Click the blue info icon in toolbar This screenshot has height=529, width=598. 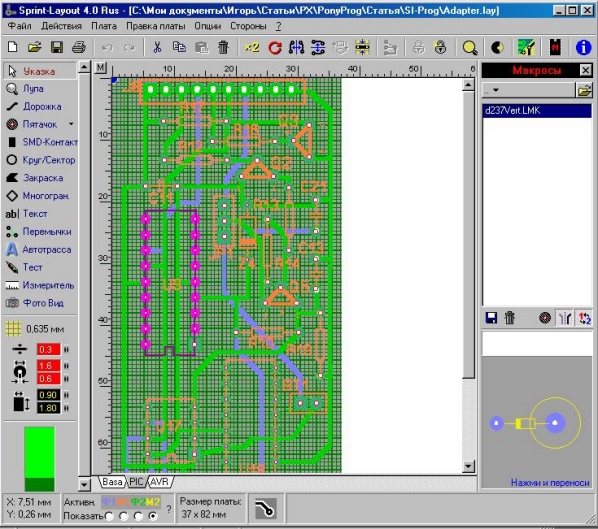(x=583, y=48)
